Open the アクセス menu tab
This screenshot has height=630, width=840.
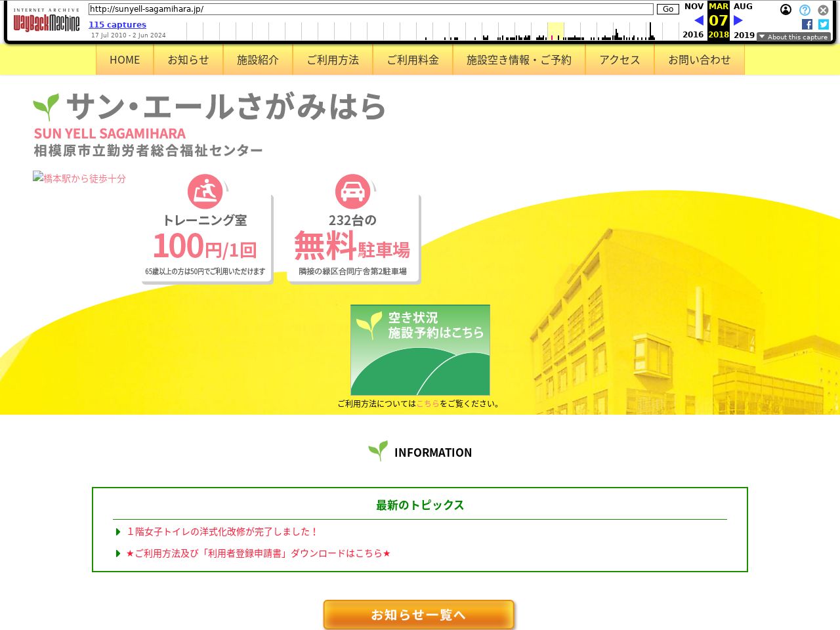pyautogui.click(x=619, y=60)
